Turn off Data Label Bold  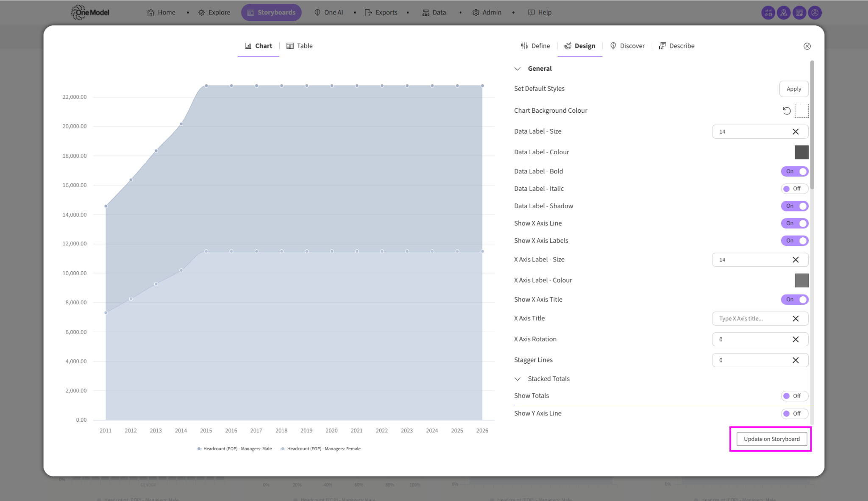[x=795, y=172]
